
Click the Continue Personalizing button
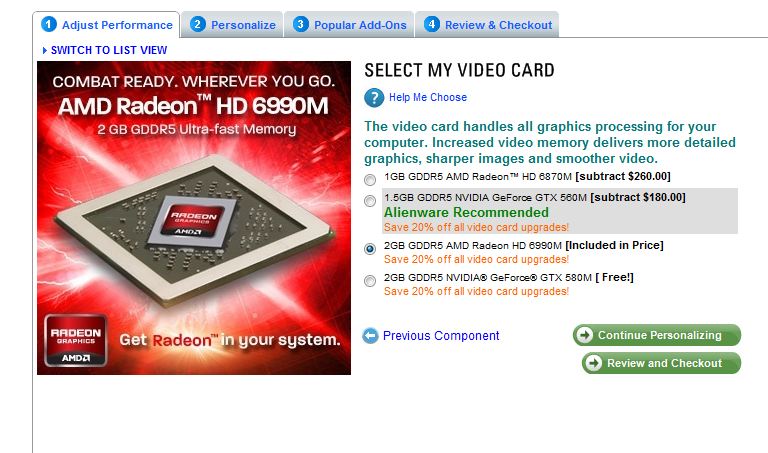point(657,335)
